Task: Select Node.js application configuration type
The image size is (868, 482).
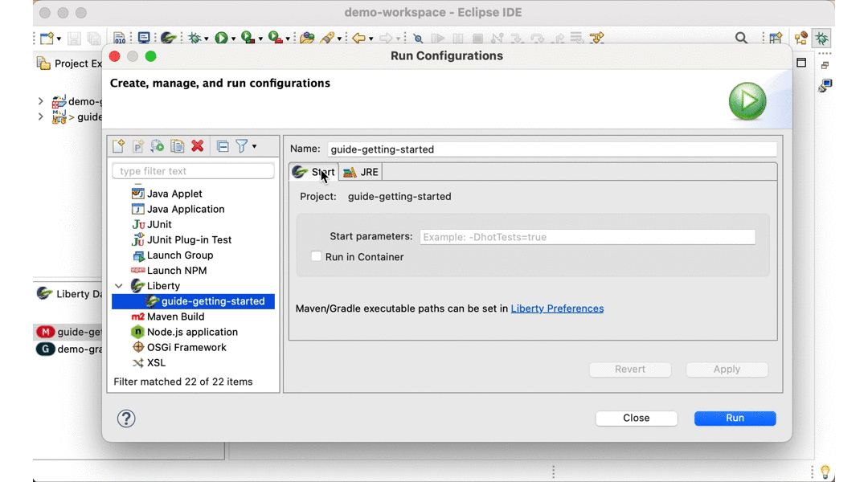Action: tap(192, 332)
